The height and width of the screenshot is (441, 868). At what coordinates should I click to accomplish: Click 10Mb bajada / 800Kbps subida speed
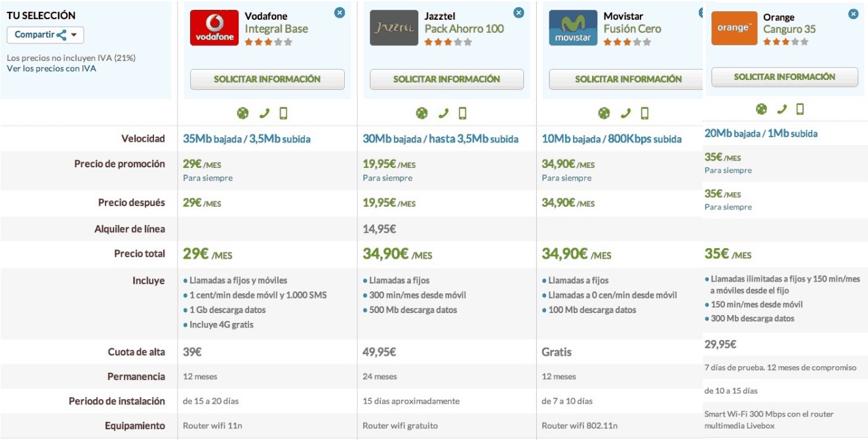click(611, 139)
